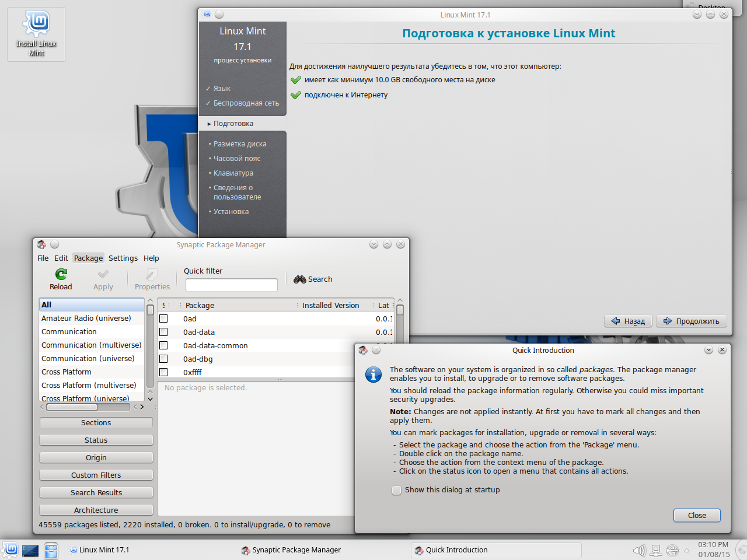
Task: Toggle the status checkbox for 0ad-data
Action: click(x=163, y=332)
